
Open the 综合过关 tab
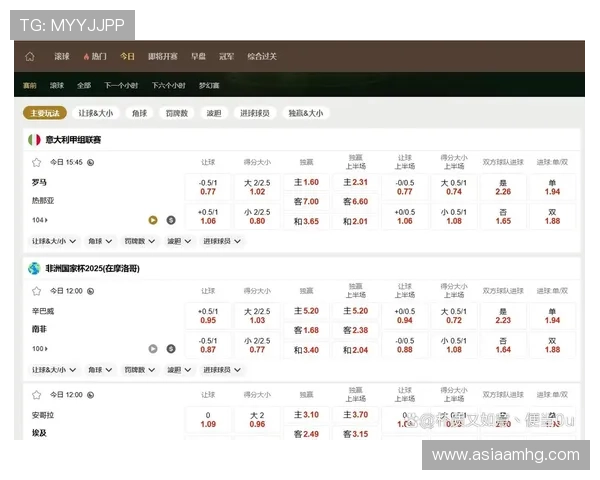[x=262, y=57]
